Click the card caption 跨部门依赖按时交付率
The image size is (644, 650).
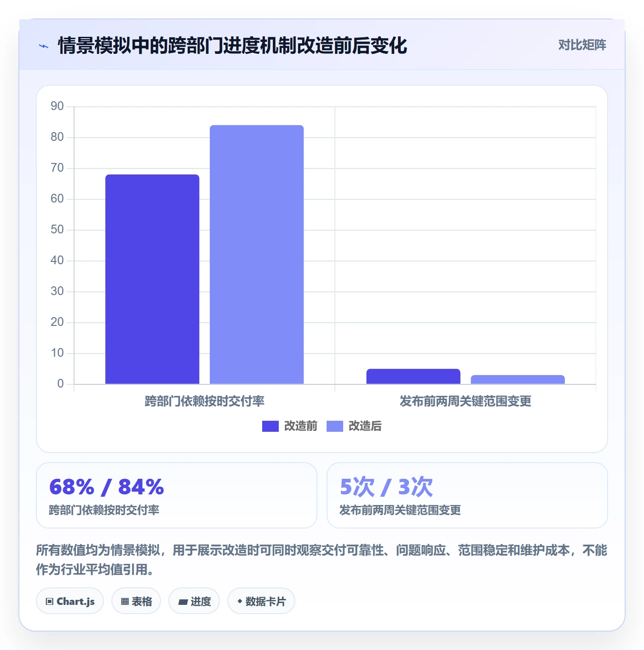point(104,510)
